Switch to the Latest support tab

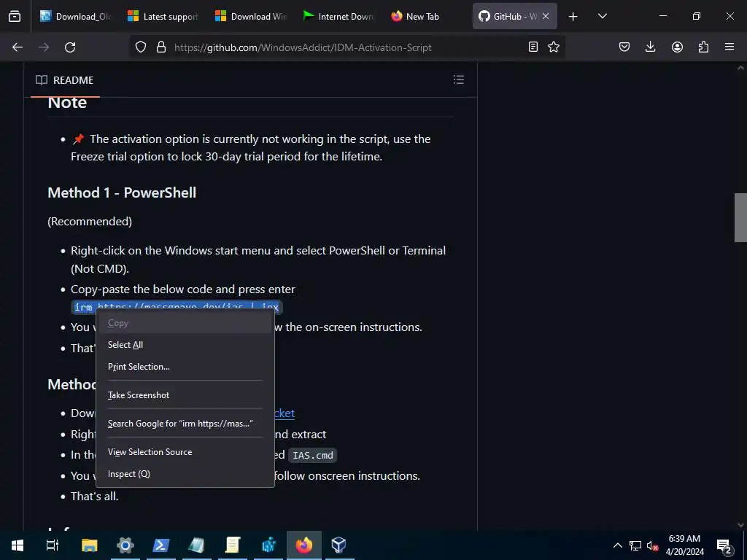(x=163, y=16)
